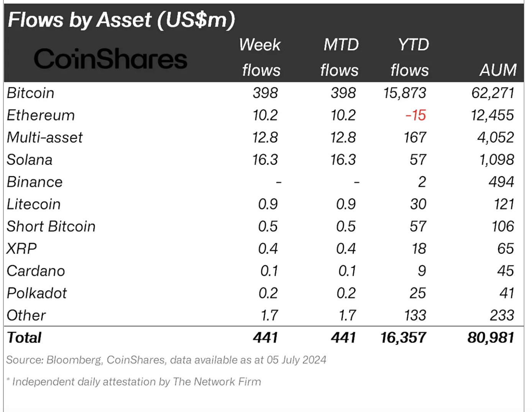The image size is (532, 412).
Task: Click the Ethereum row label
Action: (41, 115)
